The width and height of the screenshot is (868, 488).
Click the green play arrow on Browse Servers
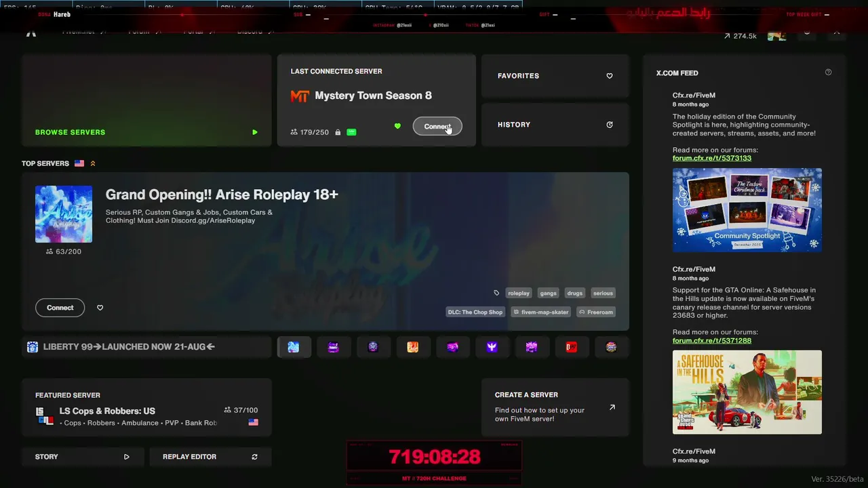(x=255, y=132)
